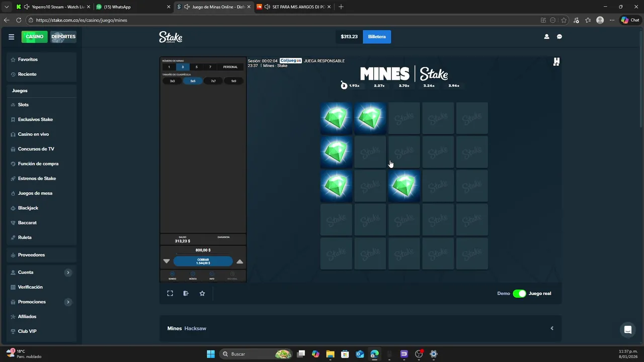The width and height of the screenshot is (644, 362).
Task: Choose PERSONAL mines number option
Action: point(230,67)
